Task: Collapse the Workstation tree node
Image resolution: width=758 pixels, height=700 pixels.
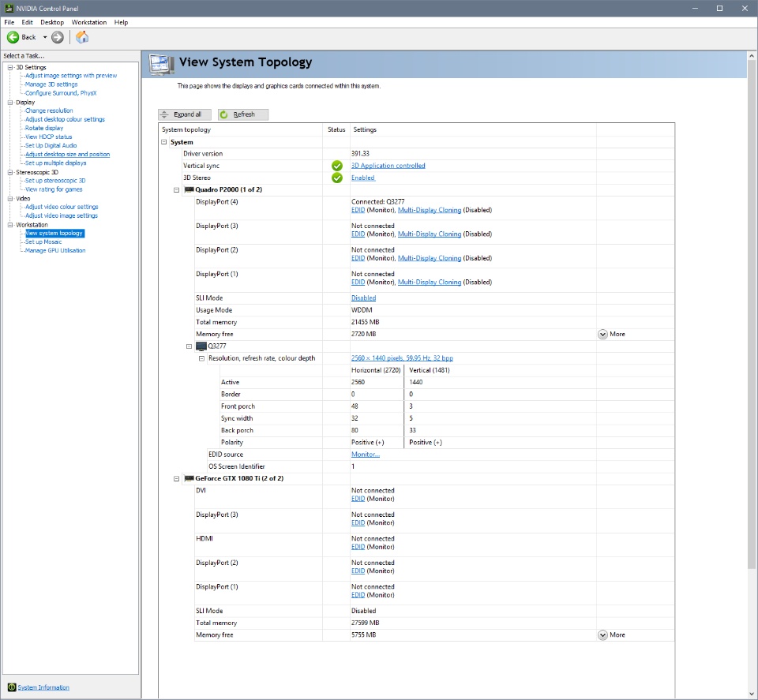Action: [10, 225]
